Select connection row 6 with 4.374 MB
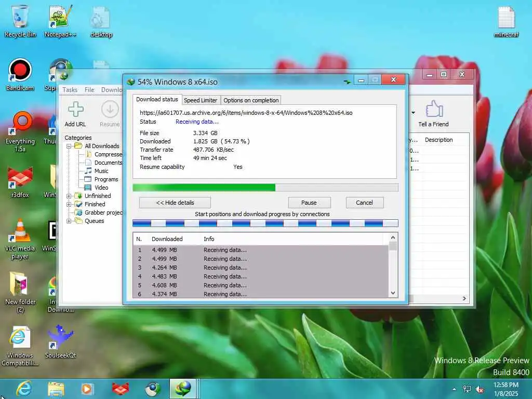 [x=261, y=294]
